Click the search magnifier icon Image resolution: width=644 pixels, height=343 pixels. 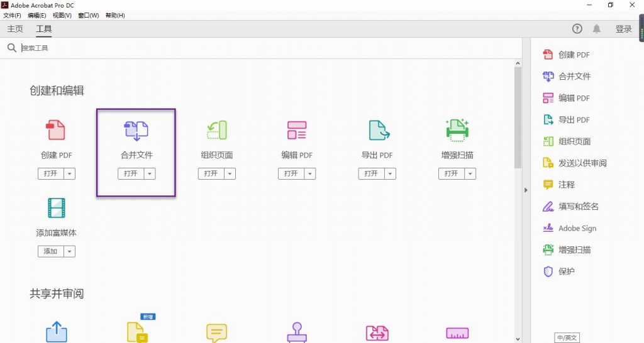[12, 48]
